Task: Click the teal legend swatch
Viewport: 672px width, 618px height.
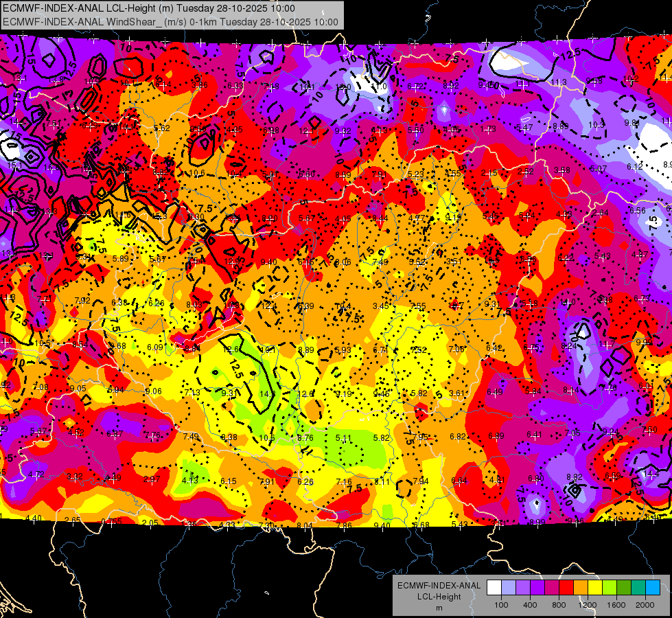Action: (638, 588)
